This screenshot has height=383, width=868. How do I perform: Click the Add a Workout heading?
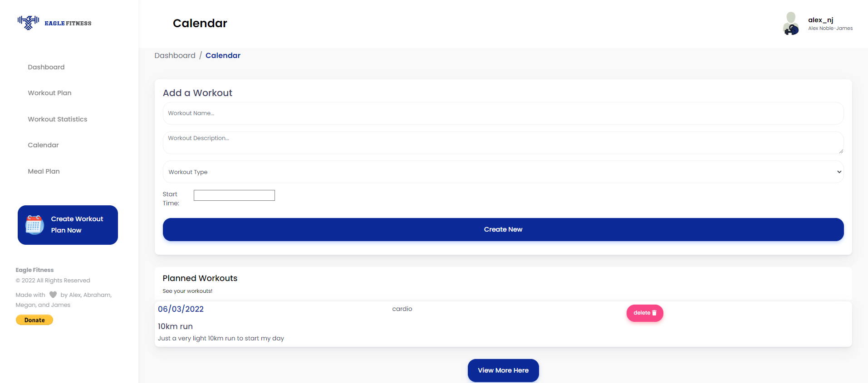click(x=197, y=93)
